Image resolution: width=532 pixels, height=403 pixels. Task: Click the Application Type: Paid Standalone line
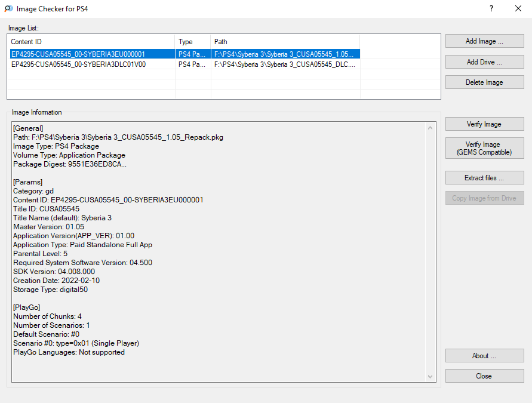point(83,245)
